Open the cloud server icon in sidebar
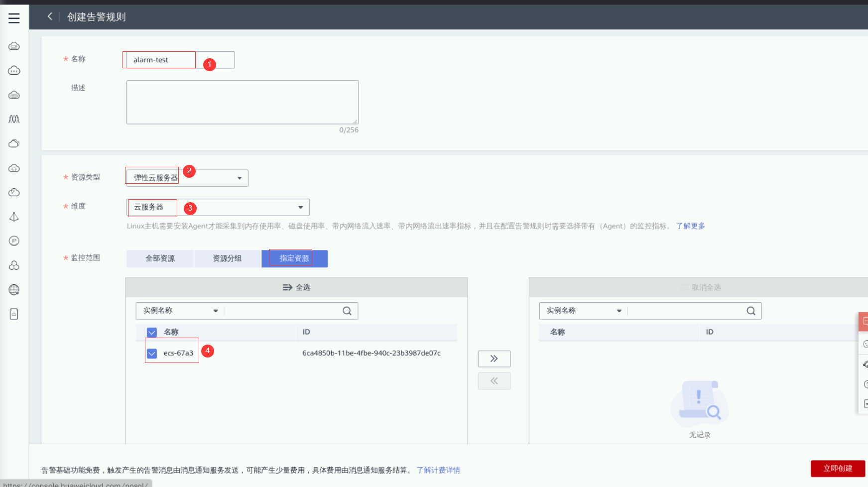Screen dimensions: 868x487 click(x=14, y=46)
